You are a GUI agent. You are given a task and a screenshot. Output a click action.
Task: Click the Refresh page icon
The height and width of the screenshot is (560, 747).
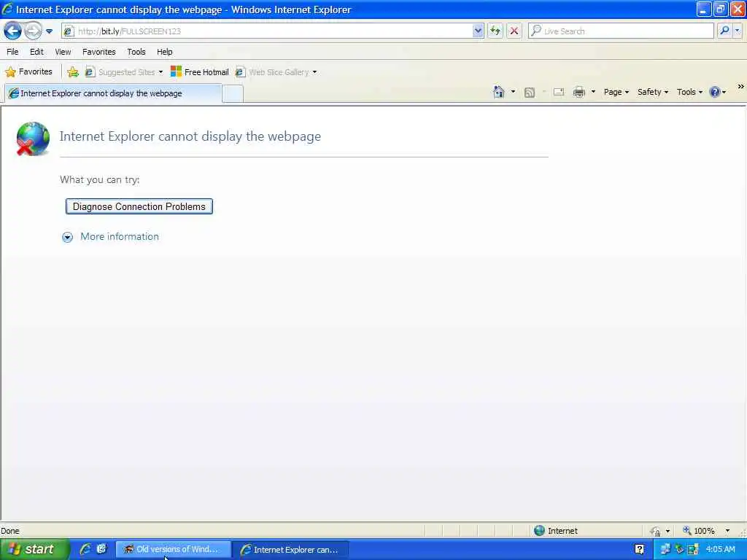coord(495,31)
